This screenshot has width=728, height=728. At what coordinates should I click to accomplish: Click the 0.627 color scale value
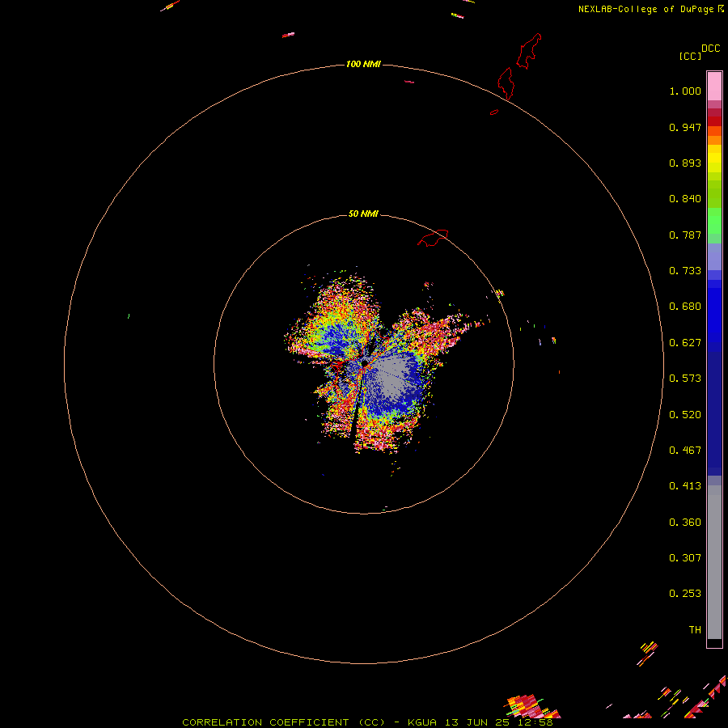point(685,343)
